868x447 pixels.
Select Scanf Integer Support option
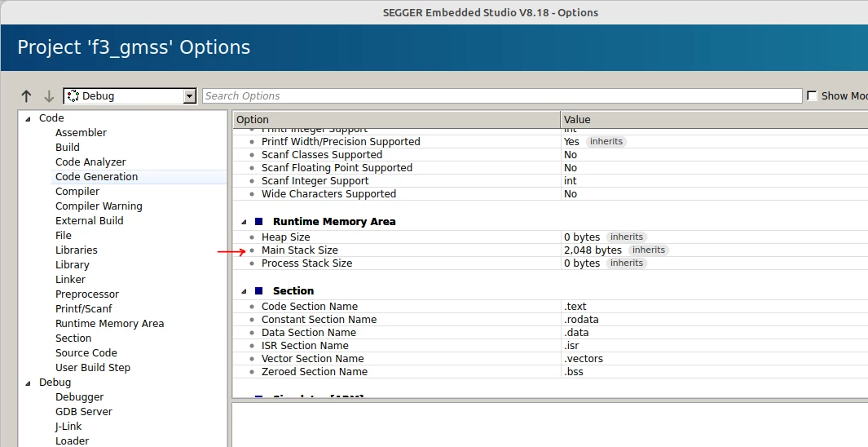tap(315, 181)
